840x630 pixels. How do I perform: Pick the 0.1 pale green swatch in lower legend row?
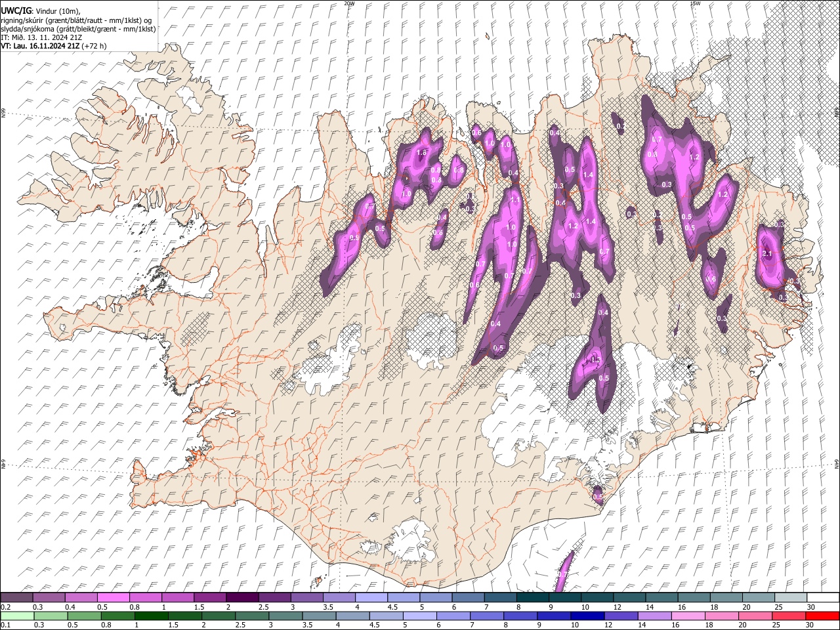pos(17,616)
